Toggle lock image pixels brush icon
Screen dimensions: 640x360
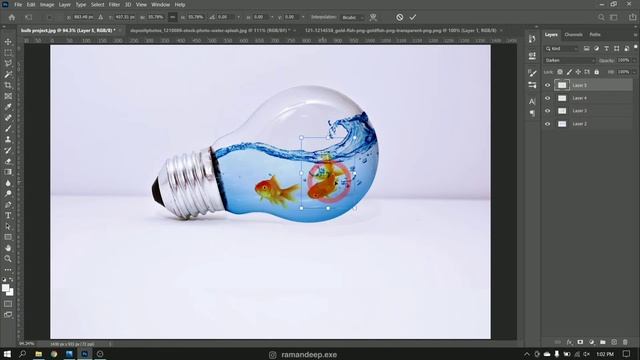point(569,72)
